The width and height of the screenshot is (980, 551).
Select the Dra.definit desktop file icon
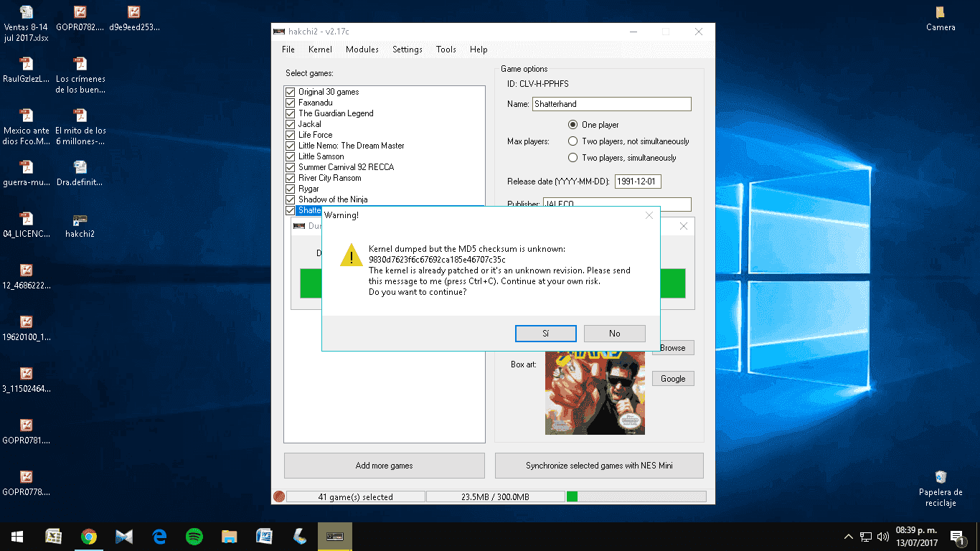(80, 173)
